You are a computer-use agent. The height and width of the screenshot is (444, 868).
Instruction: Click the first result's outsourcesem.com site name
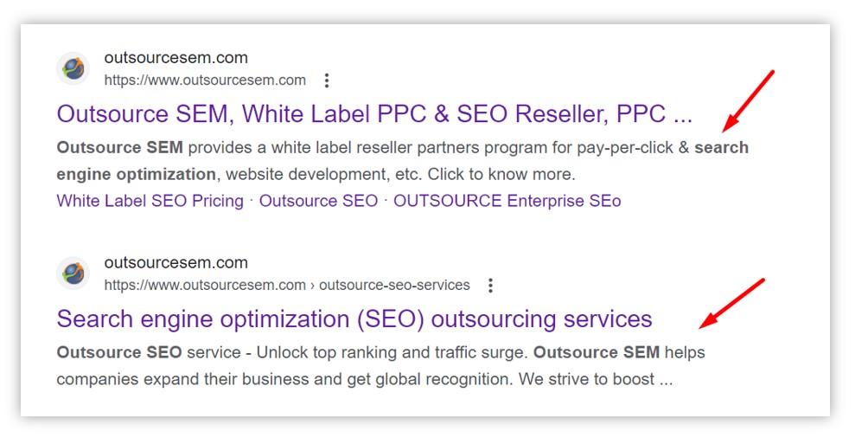(176, 58)
